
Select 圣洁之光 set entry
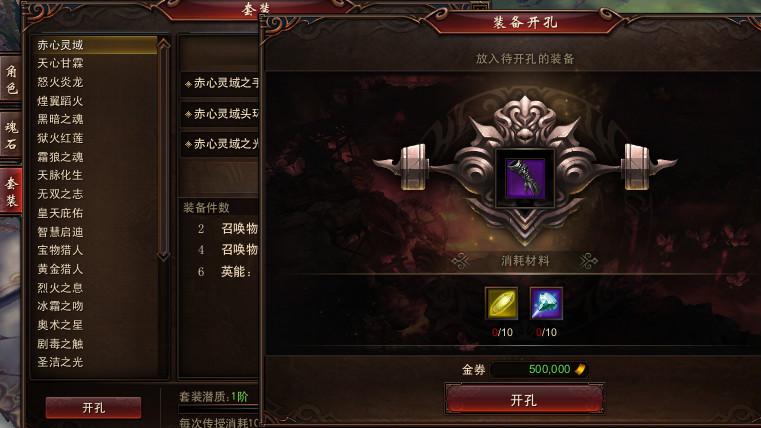point(60,362)
